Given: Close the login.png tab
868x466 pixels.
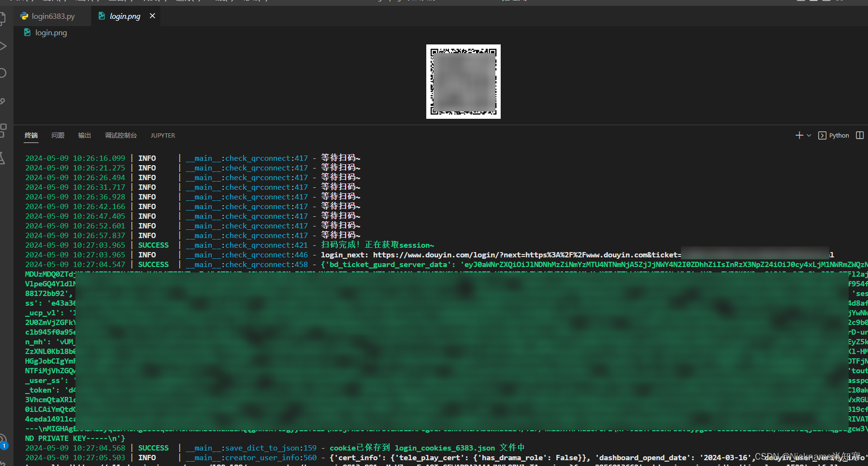Looking at the screenshot, I should point(152,16).
